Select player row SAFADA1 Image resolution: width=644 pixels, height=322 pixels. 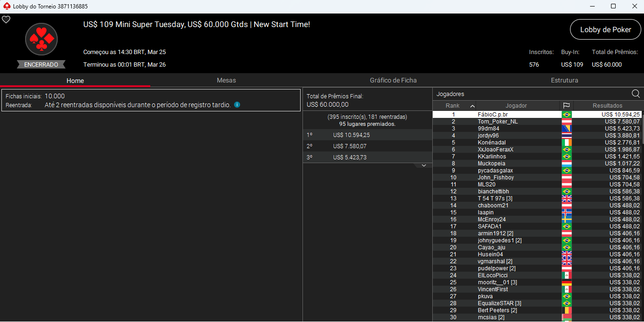pyautogui.click(x=537, y=226)
